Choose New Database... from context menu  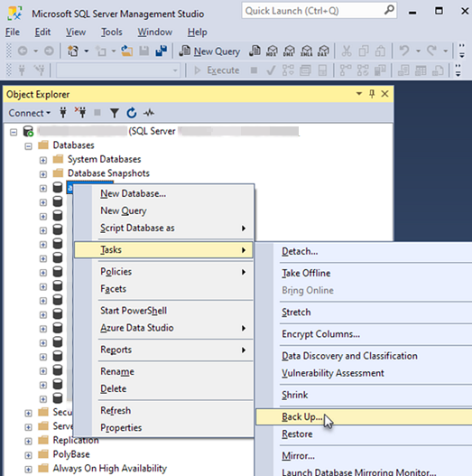tap(163, 193)
